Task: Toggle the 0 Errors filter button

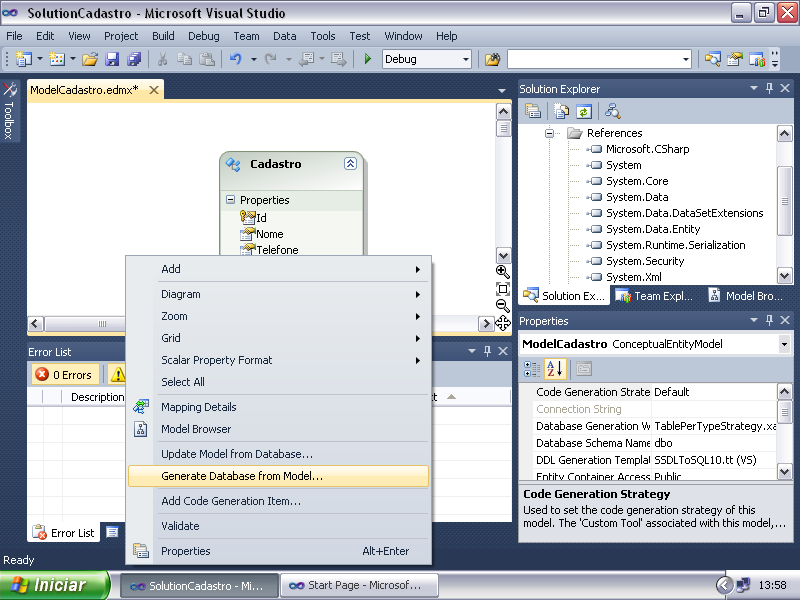Action: click(64, 375)
